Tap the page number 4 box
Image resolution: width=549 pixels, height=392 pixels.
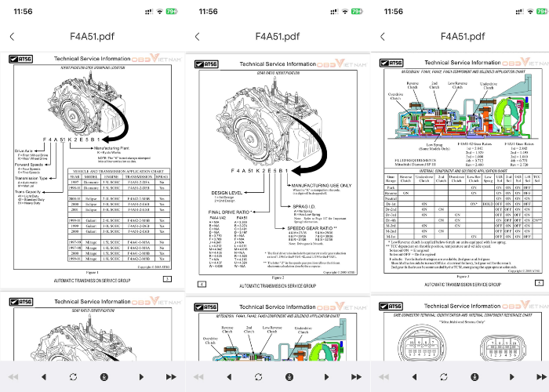tap(202, 284)
